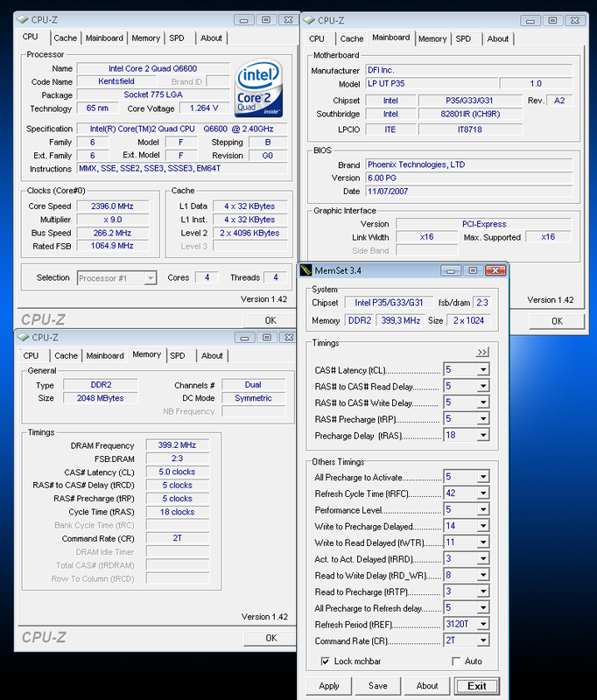597x700 pixels.
Task: Open the Write to Read Delayed (tWTR) dropdown
Action: click(483, 542)
